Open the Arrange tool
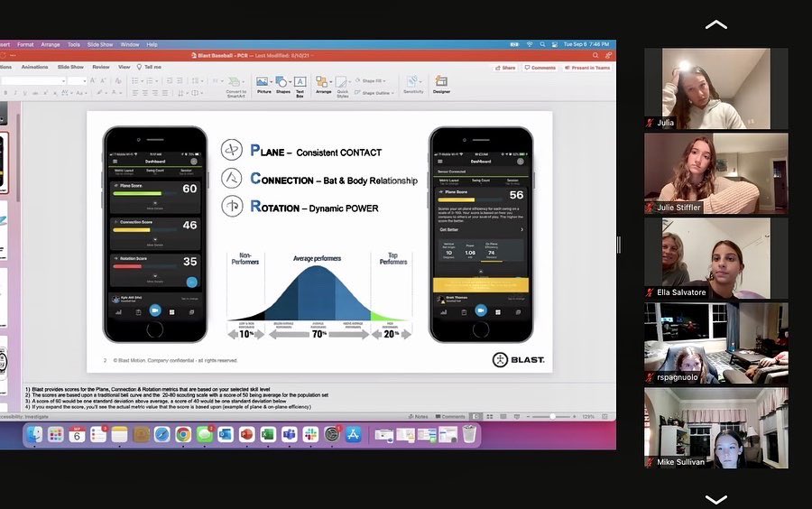The image size is (812, 509). tap(323, 85)
